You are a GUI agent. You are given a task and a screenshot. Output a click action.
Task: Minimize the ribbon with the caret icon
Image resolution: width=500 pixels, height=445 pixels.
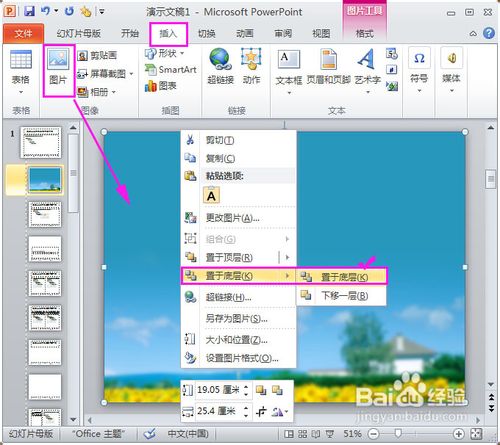point(473,33)
